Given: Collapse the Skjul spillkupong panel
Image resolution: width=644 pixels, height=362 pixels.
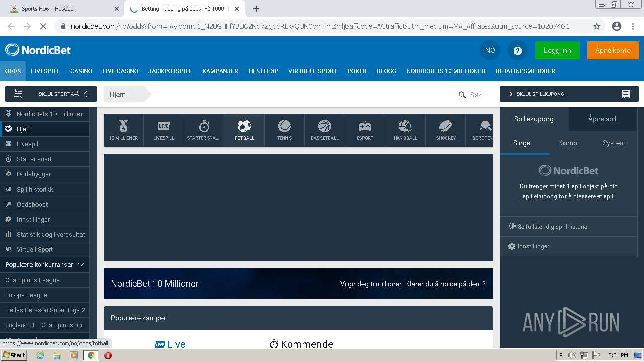Looking at the screenshot, I should pos(569,94).
